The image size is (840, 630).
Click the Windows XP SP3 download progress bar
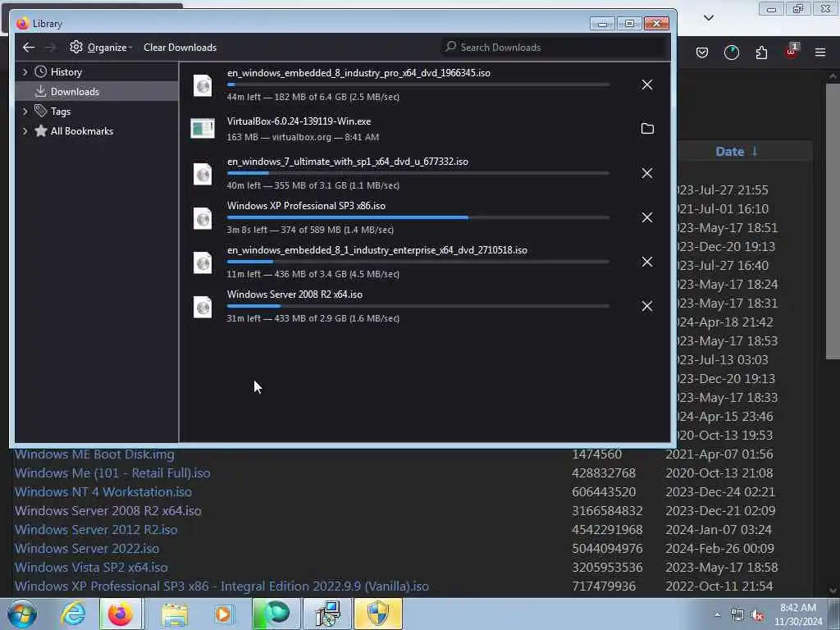point(418,217)
